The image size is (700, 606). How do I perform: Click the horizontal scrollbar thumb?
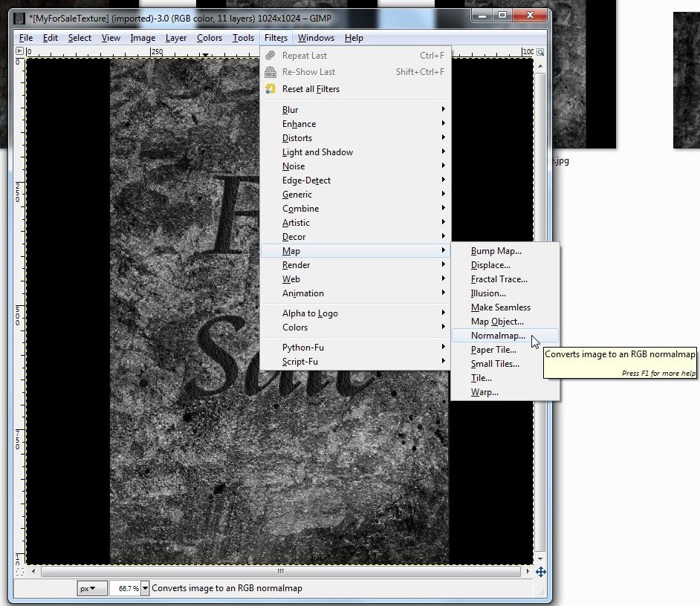pyautogui.click(x=281, y=571)
